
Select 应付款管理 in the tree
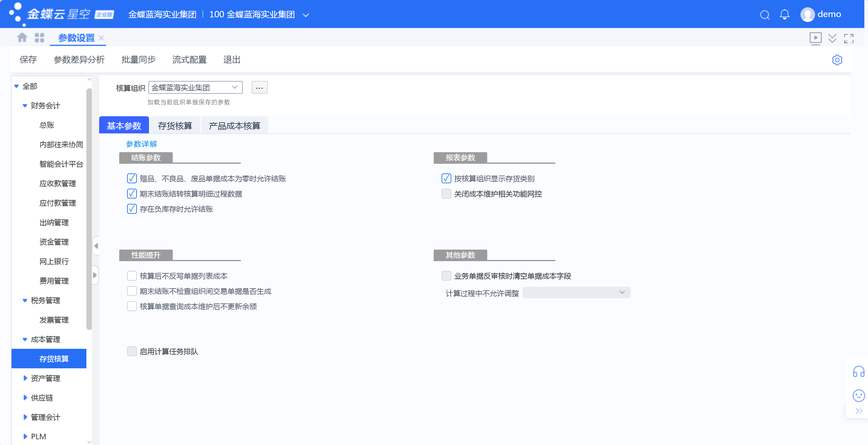click(x=57, y=203)
